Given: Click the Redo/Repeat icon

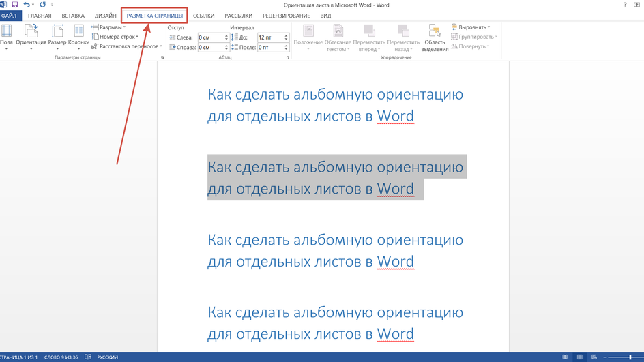Looking at the screenshot, I should point(42,5).
